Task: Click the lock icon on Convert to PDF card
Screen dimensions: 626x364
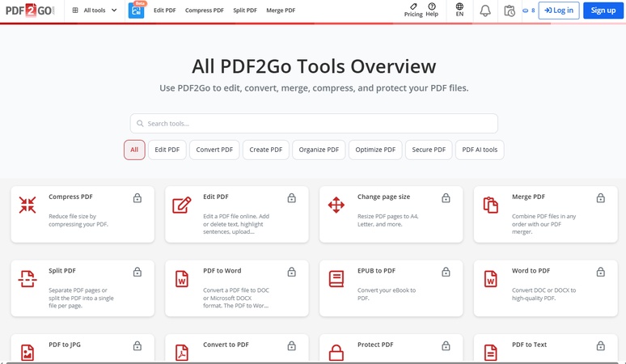Action: click(292, 346)
